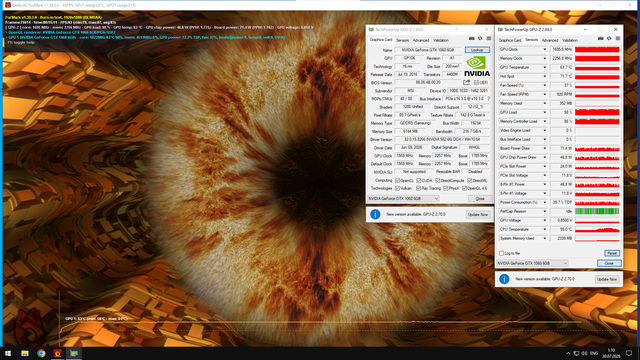Click the PerfCap Reason green graph
This screenshot has width=640, height=360.
pyautogui.click(x=597, y=211)
